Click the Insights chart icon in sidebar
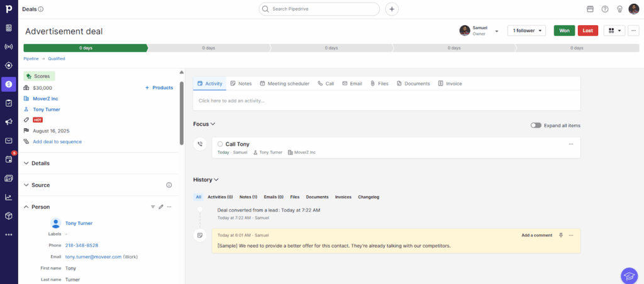 click(x=9, y=197)
